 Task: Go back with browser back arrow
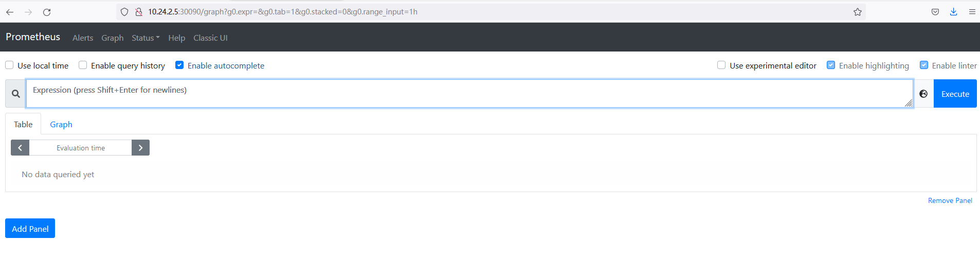(10, 12)
